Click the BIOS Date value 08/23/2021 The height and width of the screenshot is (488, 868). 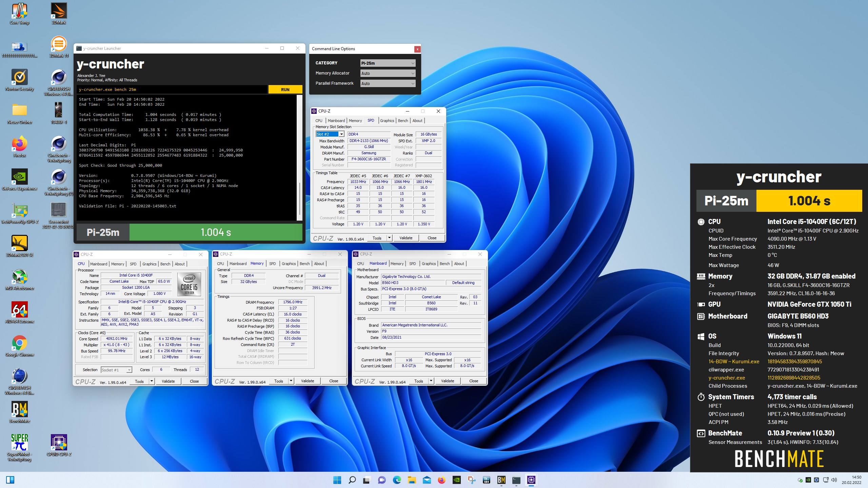431,337
